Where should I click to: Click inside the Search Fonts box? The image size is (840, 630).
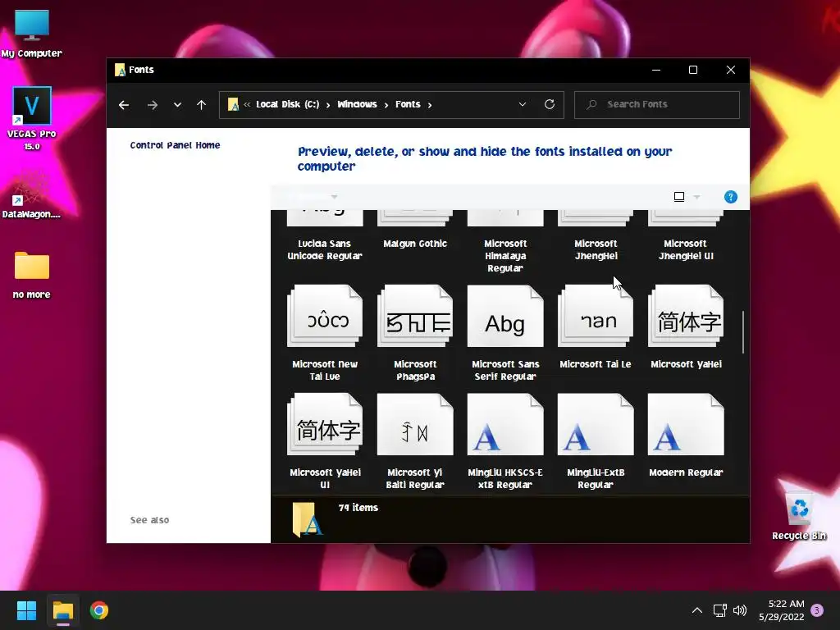657,104
